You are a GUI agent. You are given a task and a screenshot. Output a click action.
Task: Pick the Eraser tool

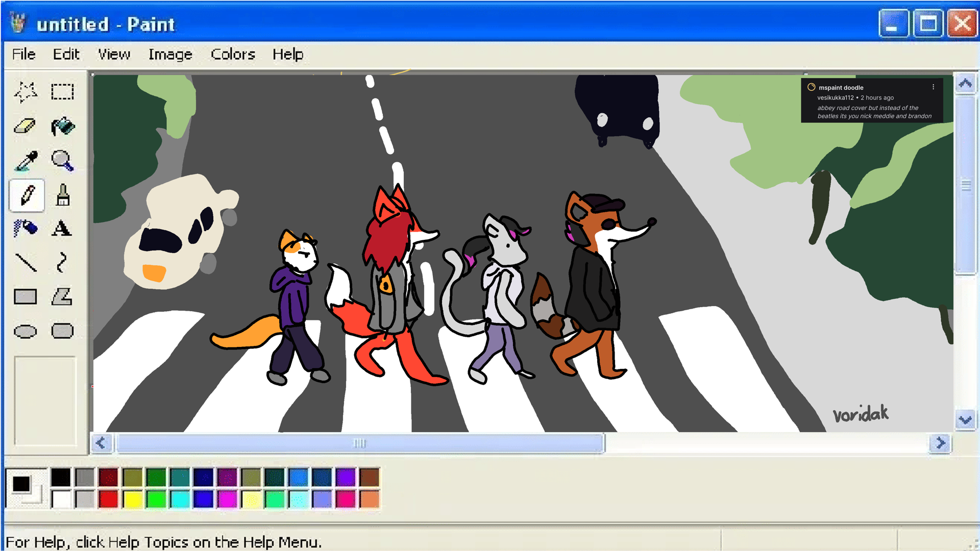(26, 126)
